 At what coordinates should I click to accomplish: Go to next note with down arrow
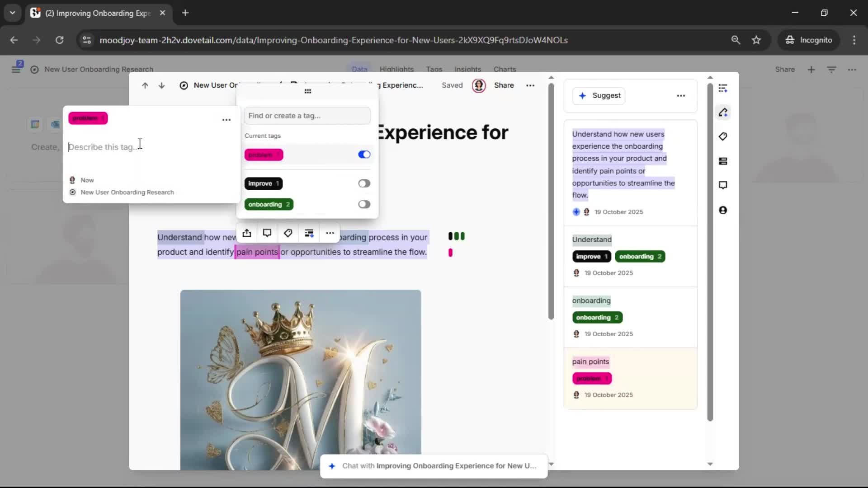[x=161, y=85]
